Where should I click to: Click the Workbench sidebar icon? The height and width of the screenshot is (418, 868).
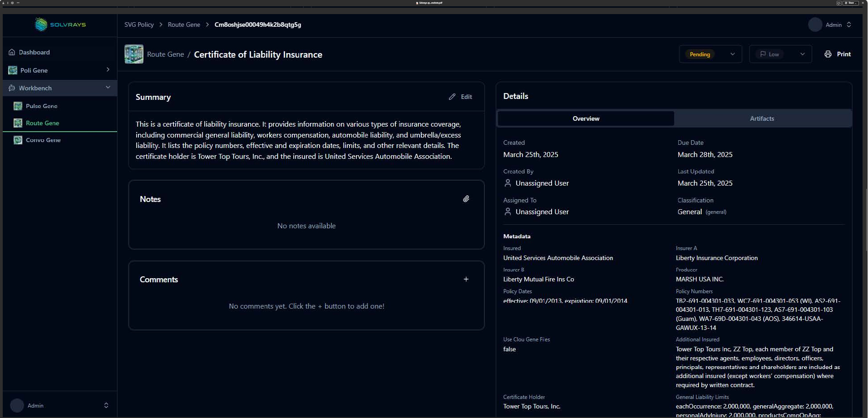[x=12, y=88]
